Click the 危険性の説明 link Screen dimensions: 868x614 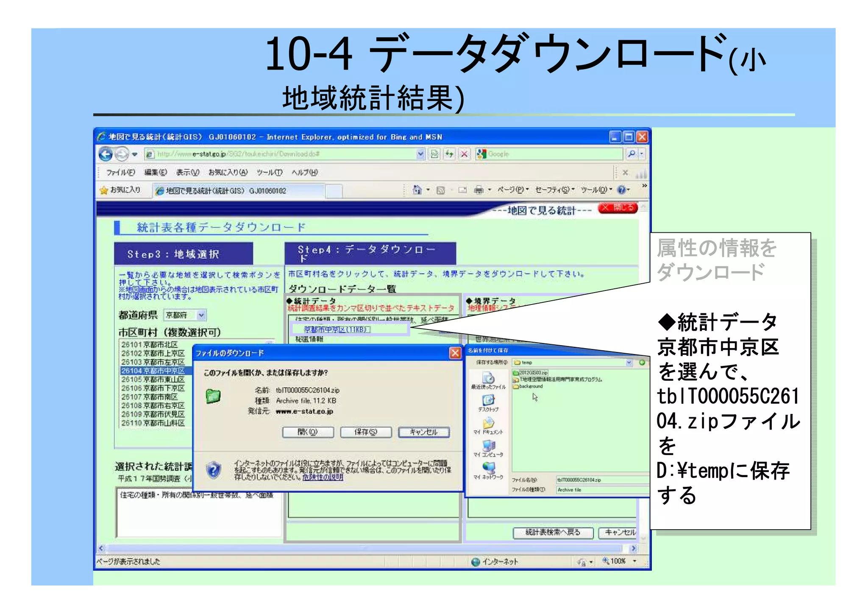pos(323,477)
